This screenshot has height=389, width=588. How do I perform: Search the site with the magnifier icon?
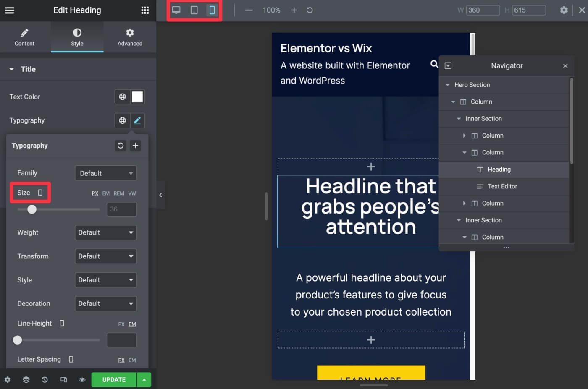[434, 64]
